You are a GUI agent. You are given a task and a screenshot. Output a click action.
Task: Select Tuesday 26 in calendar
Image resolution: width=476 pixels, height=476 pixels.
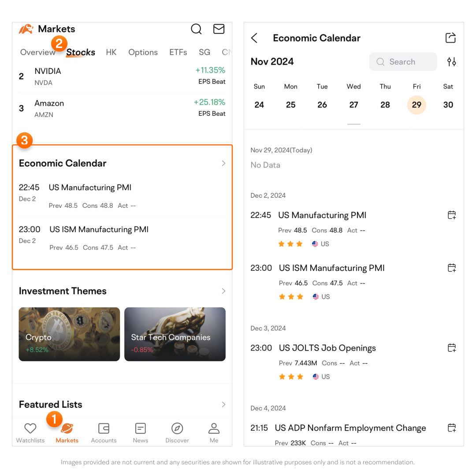(x=322, y=105)
